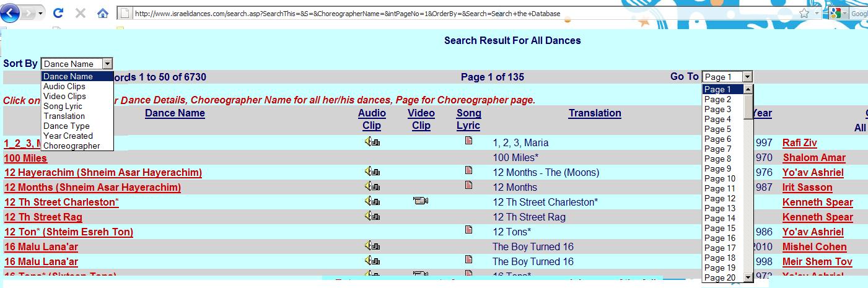Select Page 15 in Go To list
The height and width of the screenshot is (288, 868).
coord(722,228)
